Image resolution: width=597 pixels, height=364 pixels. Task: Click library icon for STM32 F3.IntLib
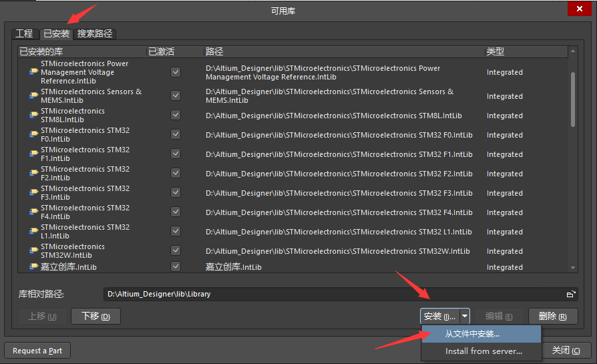[x=34, y=192]
